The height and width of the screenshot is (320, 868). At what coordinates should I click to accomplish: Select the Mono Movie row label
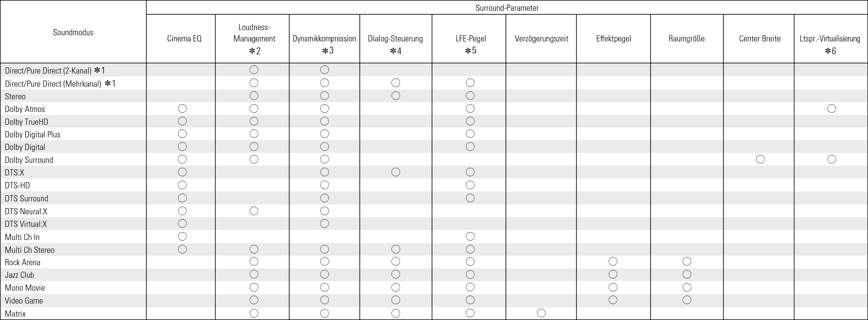(x=25, y=288)
